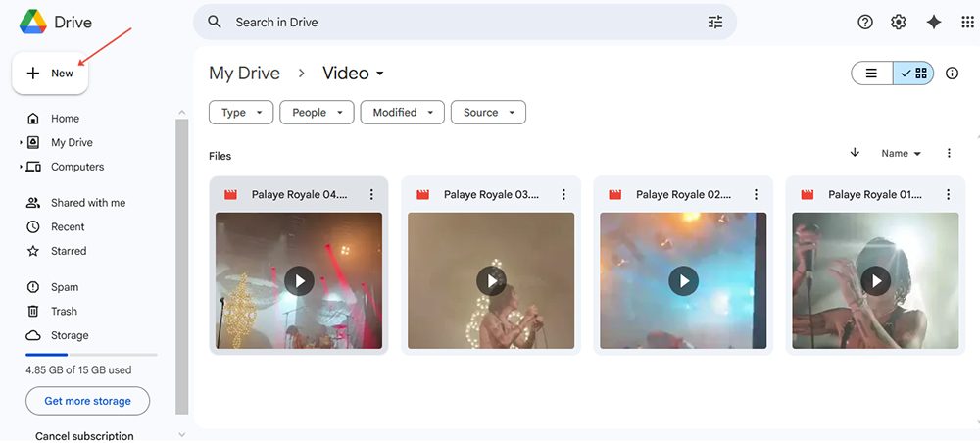Open the Modified filter dropdown
980x443 pixels.
[403, 113]
